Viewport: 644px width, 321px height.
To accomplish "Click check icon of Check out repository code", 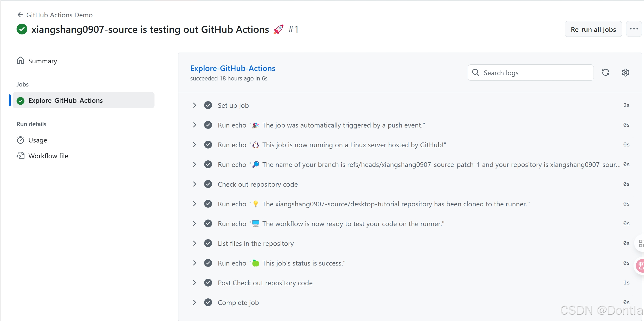I will point(208,184).
